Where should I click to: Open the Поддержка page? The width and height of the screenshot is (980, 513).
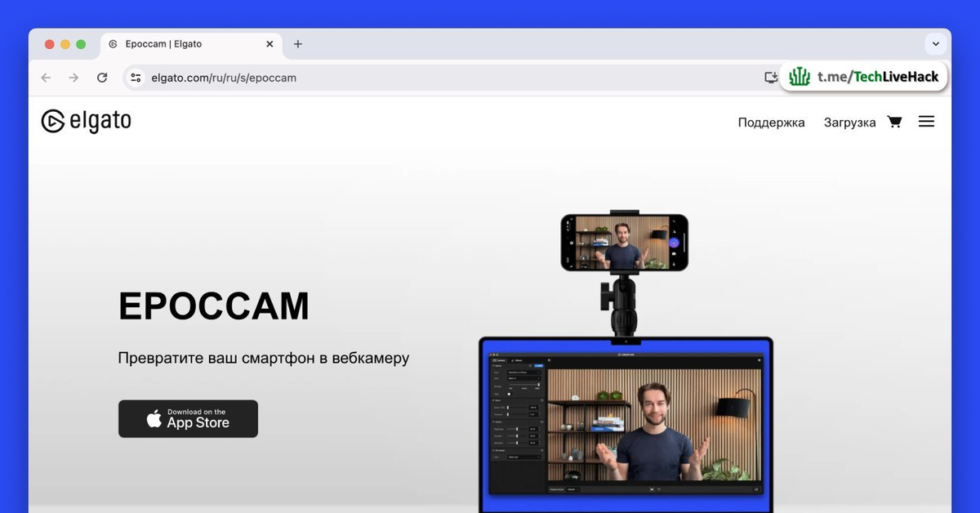771,123
